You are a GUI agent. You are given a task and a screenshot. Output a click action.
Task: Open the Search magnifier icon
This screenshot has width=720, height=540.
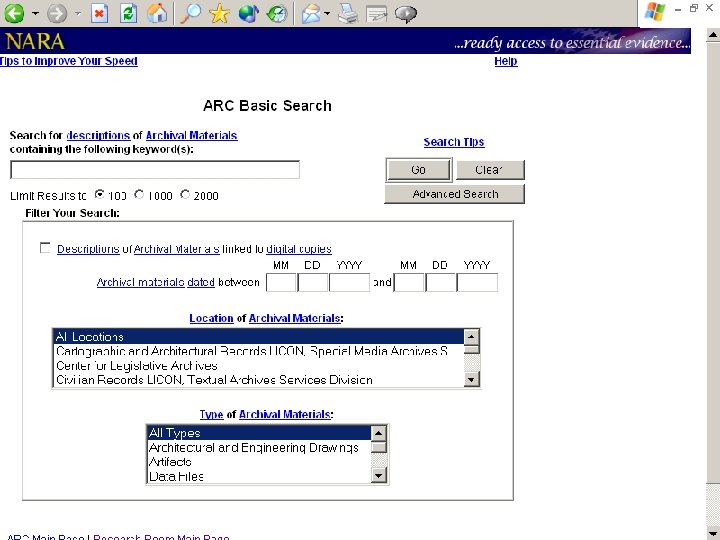[190, 13]
